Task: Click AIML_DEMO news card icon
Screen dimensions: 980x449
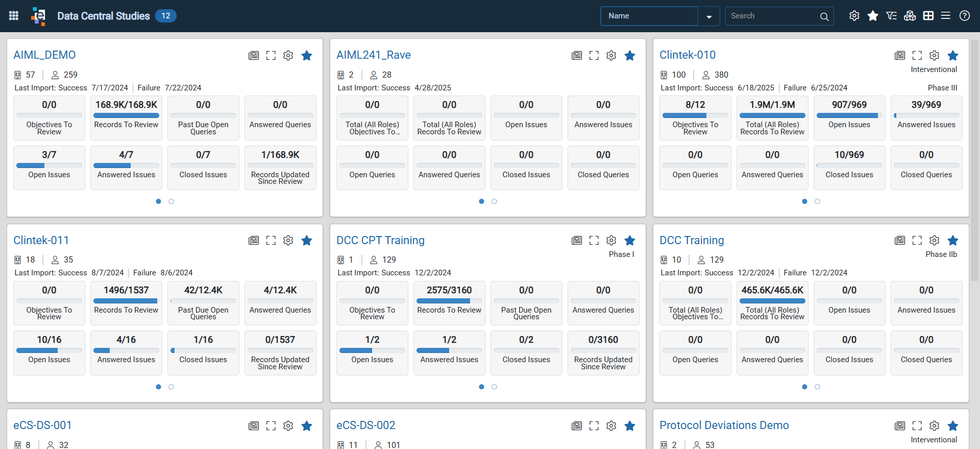Action: [254, 55]
